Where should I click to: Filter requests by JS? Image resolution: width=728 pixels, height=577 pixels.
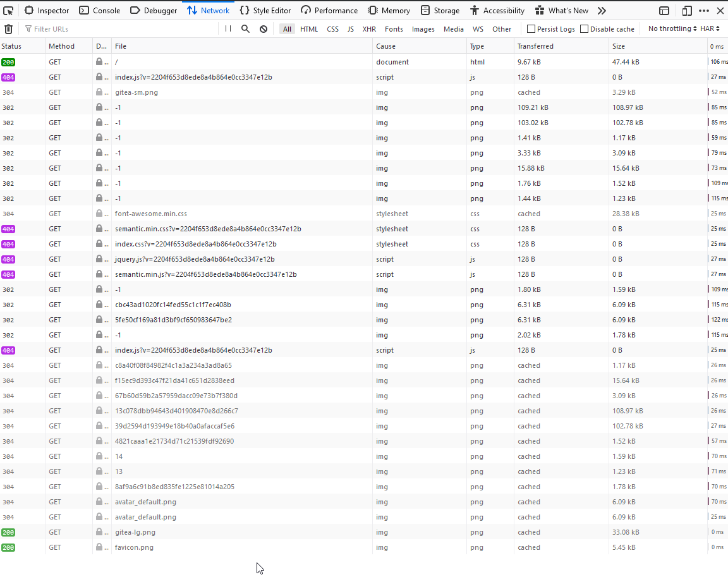[x=351, y=29]
